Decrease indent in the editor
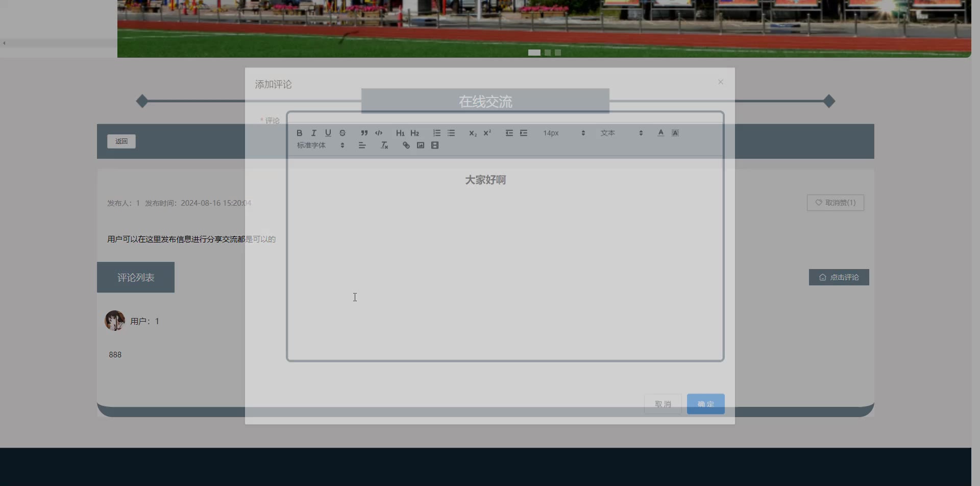 tap(509, 133)
